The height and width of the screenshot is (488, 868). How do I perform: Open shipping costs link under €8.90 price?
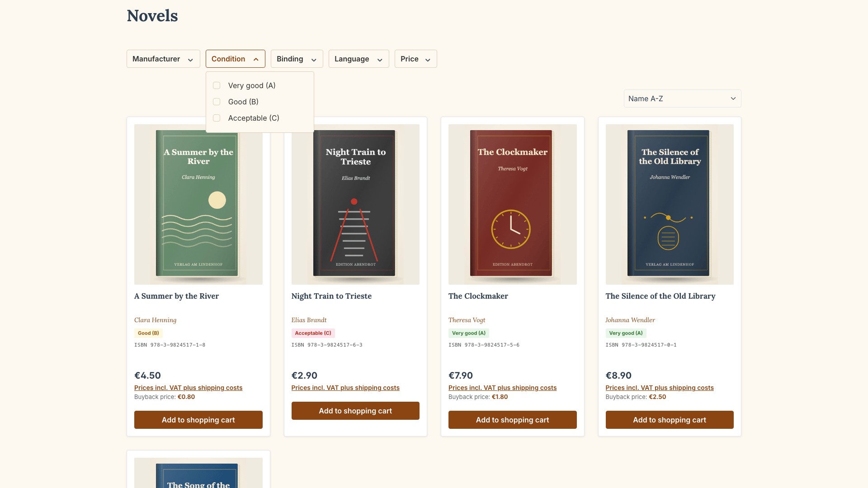[x=660, y=388]
